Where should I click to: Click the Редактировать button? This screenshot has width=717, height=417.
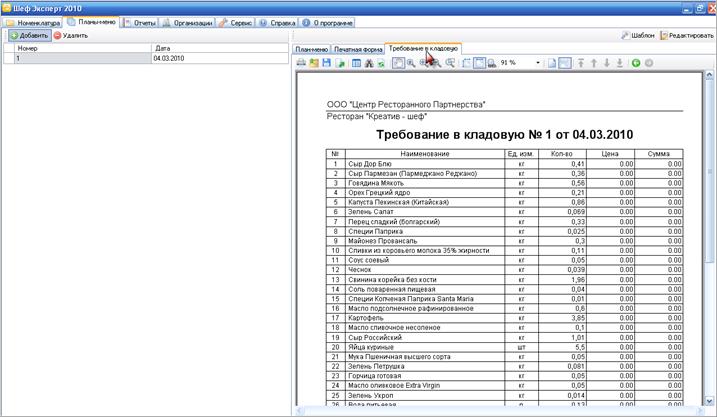coord(686,35)
